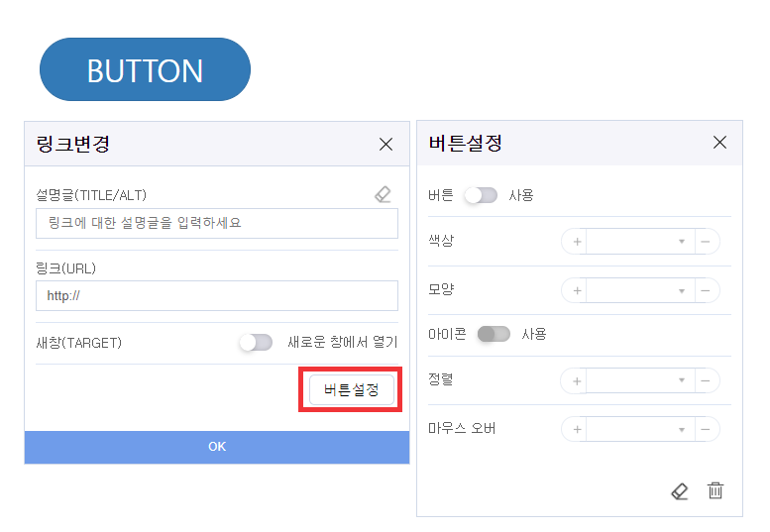Toggle 새로운 창에서 열기 switch
This screenshot has width=770, height=532.
tap(256, 343)
